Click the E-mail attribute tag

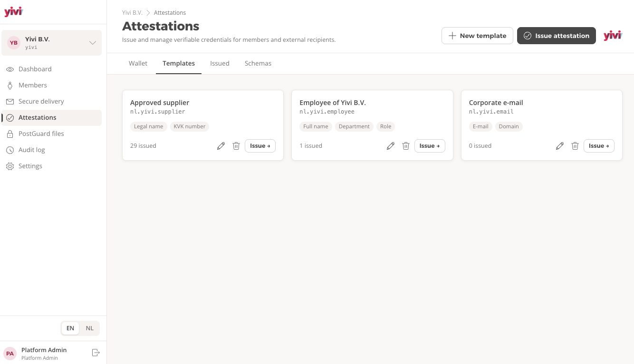(480, 126)
